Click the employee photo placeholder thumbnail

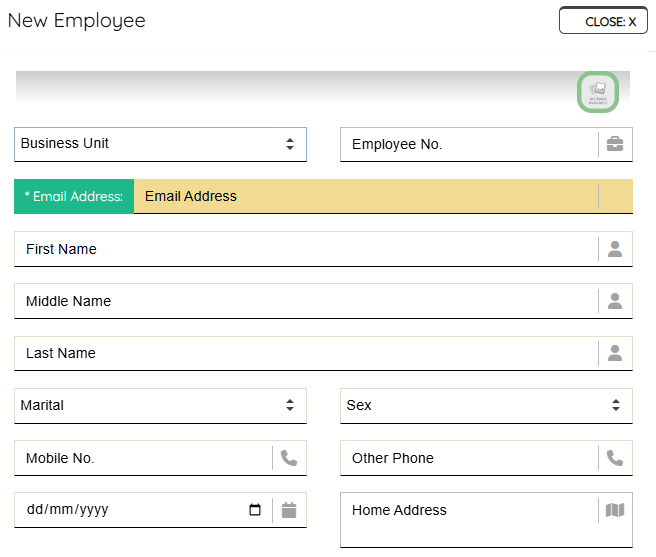pos(598,92)
